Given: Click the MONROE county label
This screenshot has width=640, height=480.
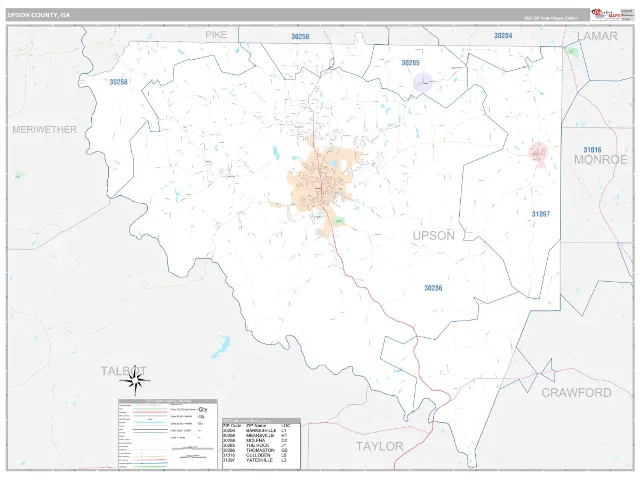Looking at the screenshot, I should [600, 160].
